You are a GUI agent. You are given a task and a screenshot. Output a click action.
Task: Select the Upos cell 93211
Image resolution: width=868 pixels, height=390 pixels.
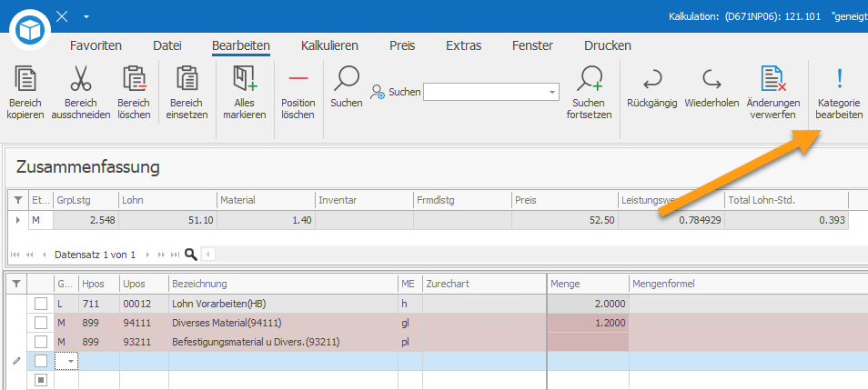(144, 342)
